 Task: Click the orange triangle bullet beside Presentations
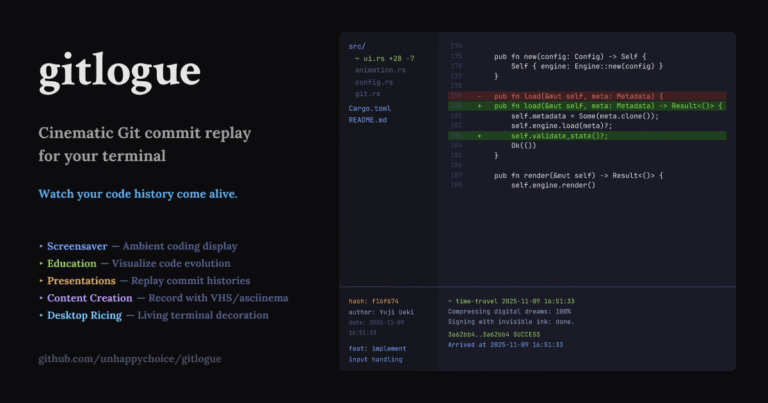tap(41, 281)
